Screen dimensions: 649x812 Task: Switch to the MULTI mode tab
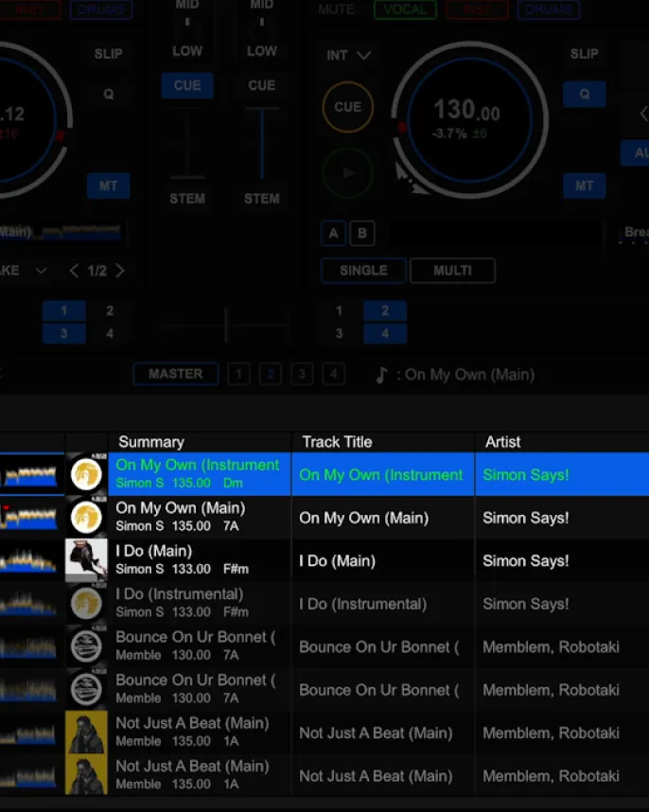coord(452,271)
